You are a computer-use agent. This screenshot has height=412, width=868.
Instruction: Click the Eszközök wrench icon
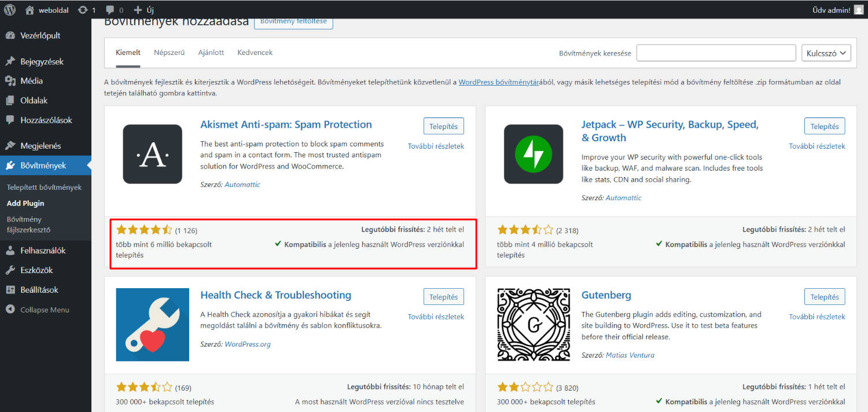[10, 270]
